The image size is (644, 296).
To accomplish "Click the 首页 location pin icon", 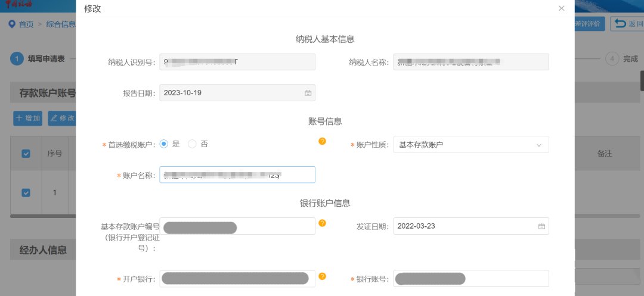I will point(11,24).
